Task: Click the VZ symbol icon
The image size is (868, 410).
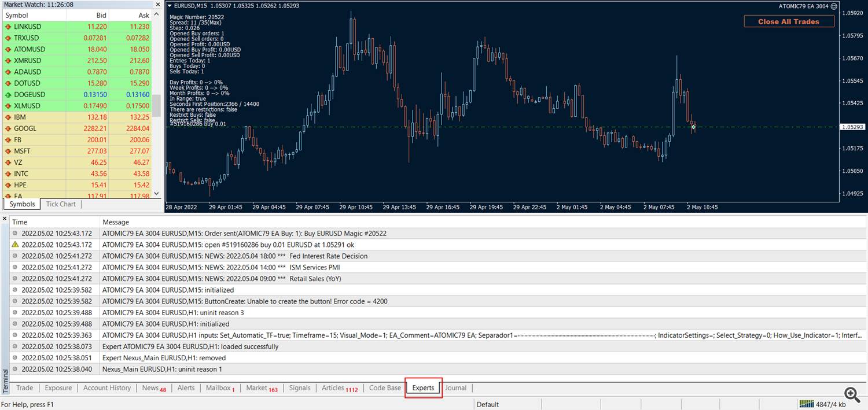Action: (8, 162)
